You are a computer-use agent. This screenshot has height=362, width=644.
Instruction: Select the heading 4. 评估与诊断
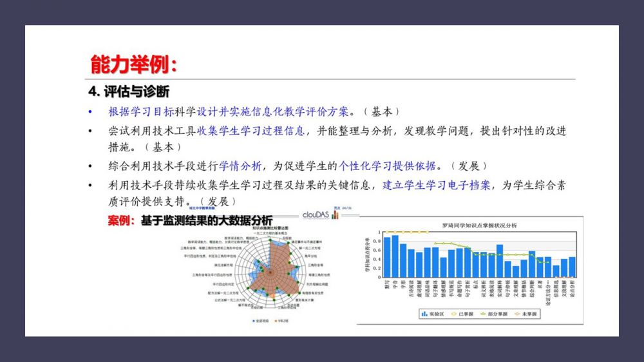click(x=129, y=90)
